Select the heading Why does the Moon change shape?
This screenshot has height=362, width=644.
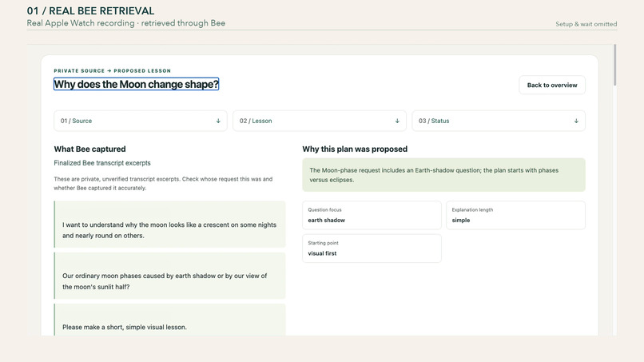(x=137, y=84)
